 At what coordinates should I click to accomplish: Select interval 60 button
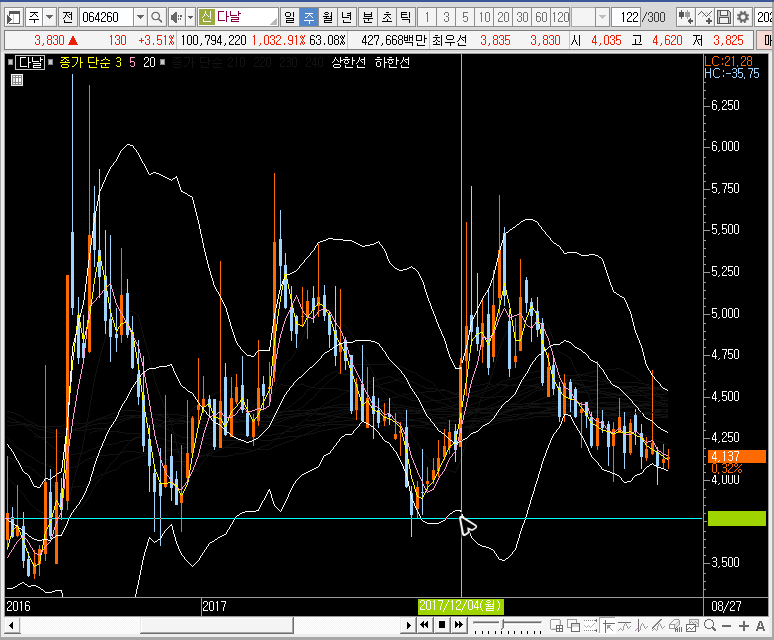(x=542, y=18)
